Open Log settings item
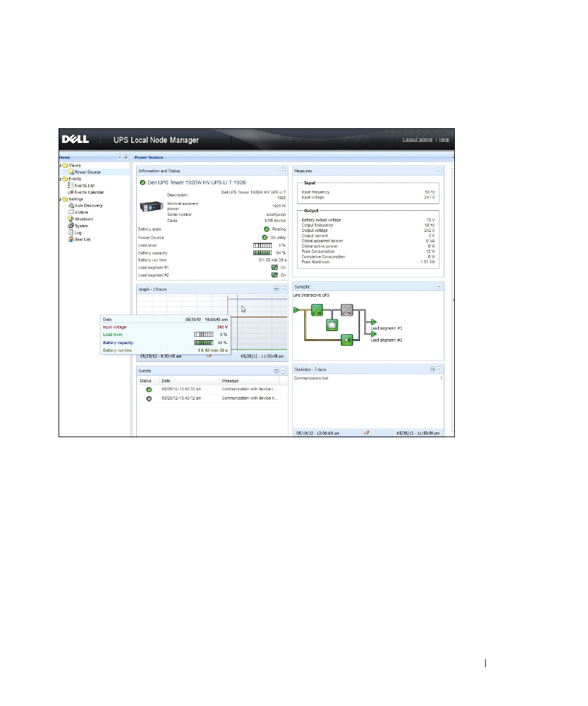This screenshot has width=588, height=706. pos(78,233)
